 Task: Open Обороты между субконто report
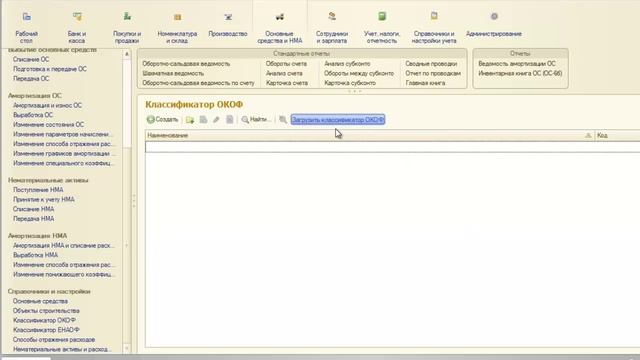point(359,73)
